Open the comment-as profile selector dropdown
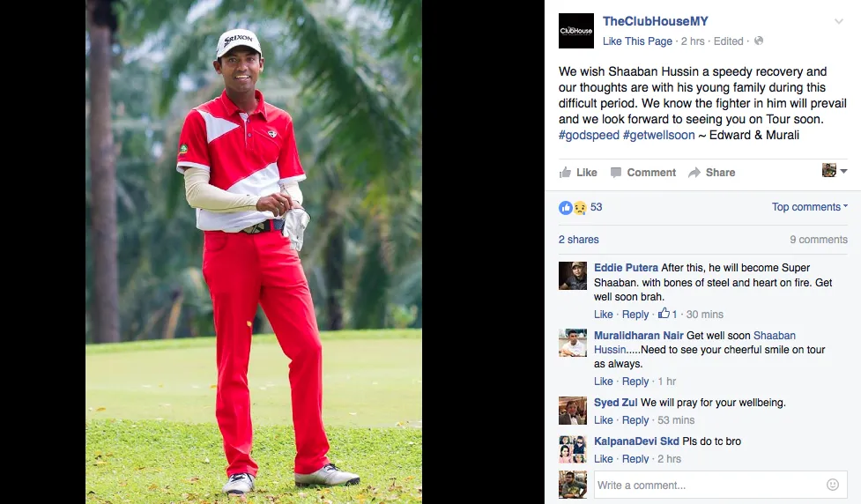 tap(835, 171)
